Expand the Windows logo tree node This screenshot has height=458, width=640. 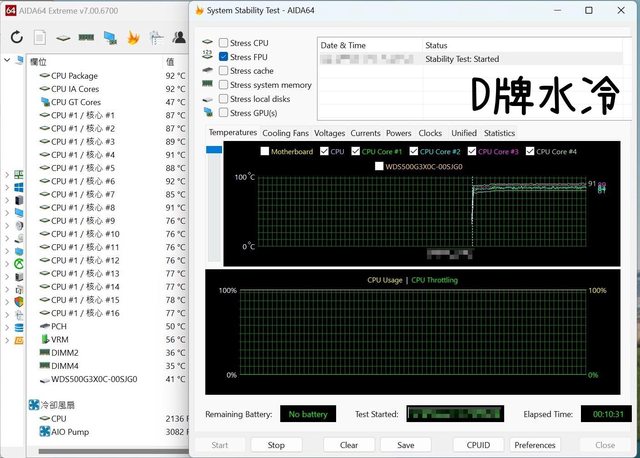(6, 187)
